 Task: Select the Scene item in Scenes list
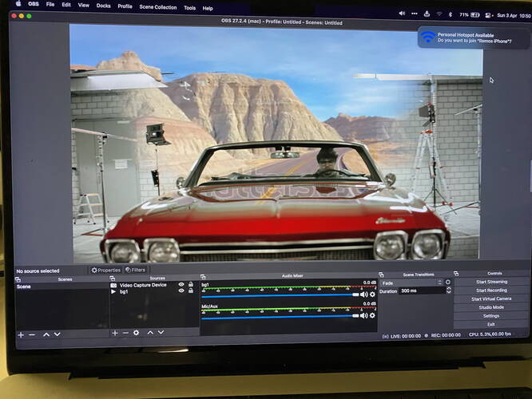[62, 286]
